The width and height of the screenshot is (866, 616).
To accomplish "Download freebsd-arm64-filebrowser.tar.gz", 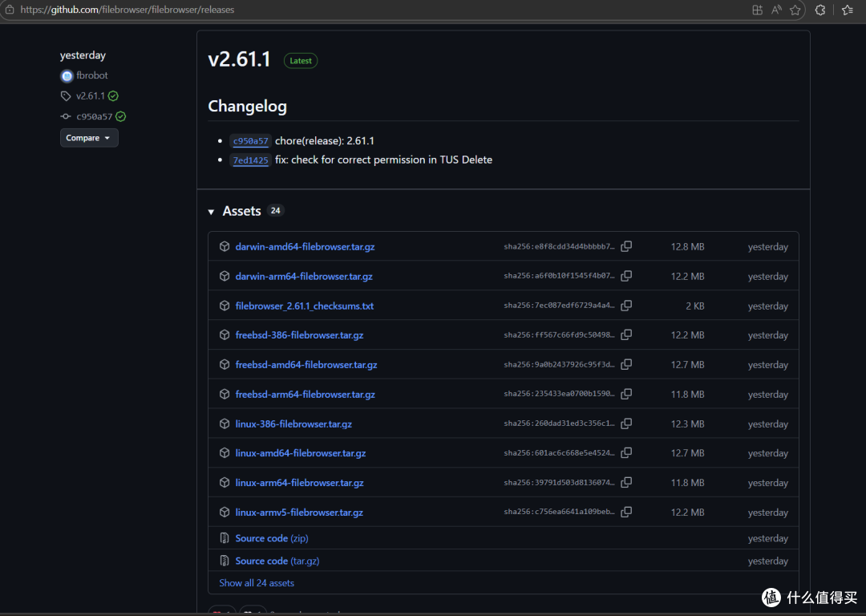I will pos(305,394).
